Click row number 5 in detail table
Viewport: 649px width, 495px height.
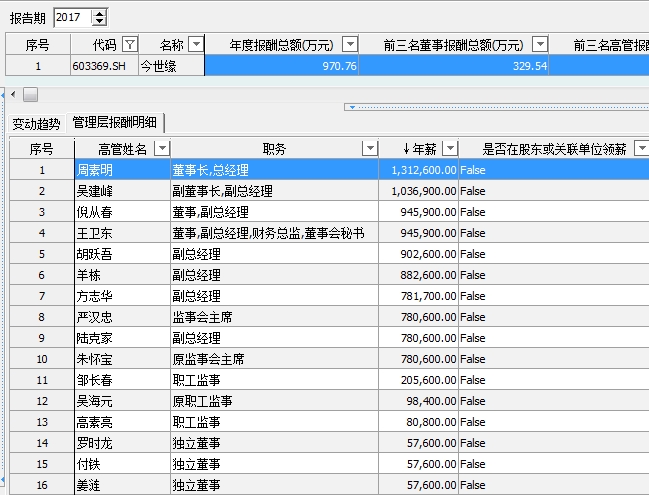click(42, 254)
